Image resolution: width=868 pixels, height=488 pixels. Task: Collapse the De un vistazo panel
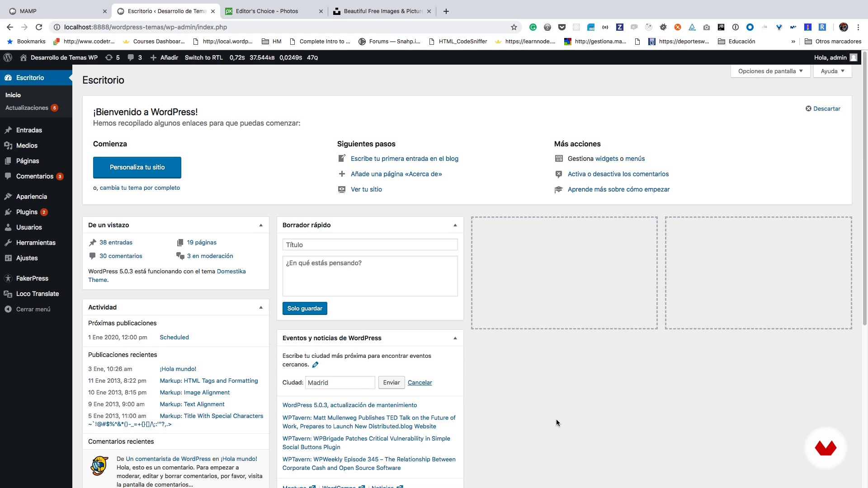[x=261, y=225]
